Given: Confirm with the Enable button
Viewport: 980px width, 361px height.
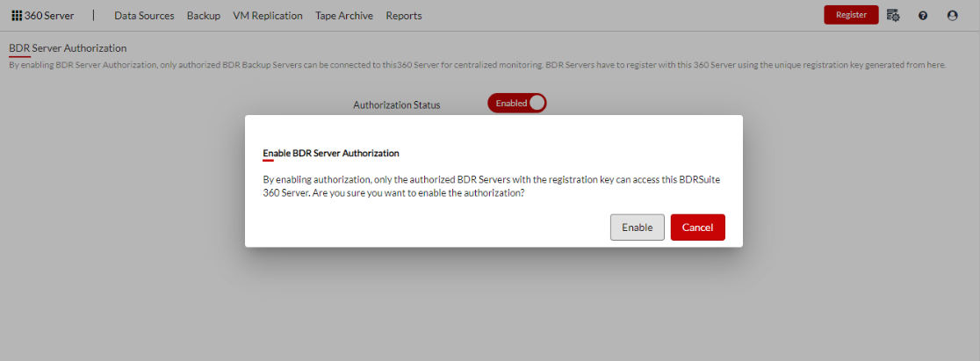Looking at the screenshot, I should coord(638,227).
